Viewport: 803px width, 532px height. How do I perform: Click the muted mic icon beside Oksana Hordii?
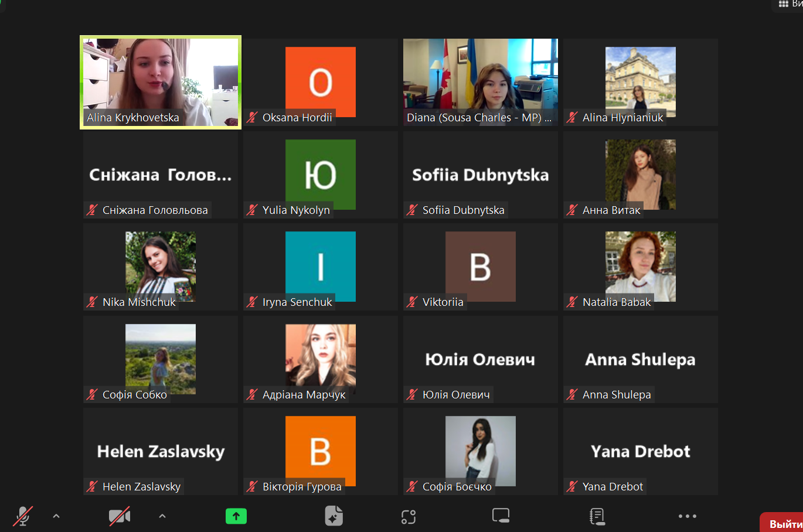[x=252, y=118]
